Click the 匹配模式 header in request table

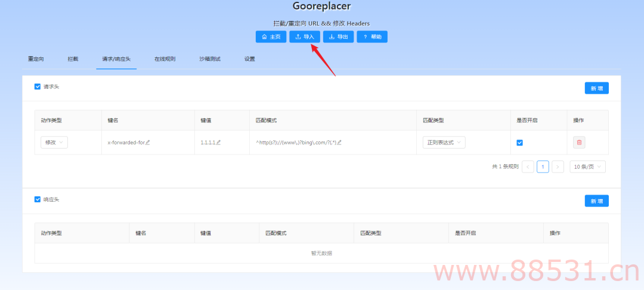[266, 121]
